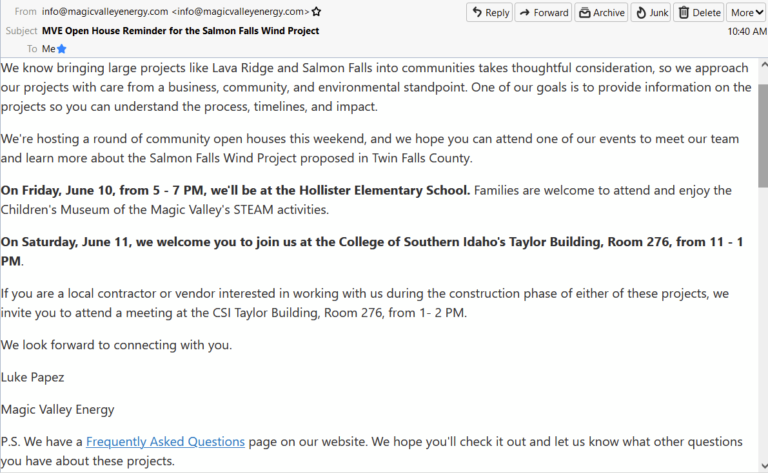768x473 pixels.
Task: Archive the open house reminder email
Action: [601, 13]
